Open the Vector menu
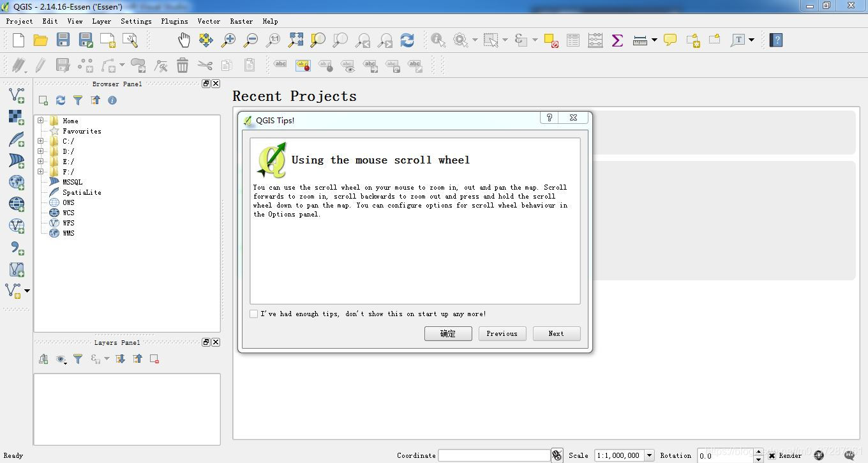The height and width of the screenshot is (463, 868). [209, 21]
